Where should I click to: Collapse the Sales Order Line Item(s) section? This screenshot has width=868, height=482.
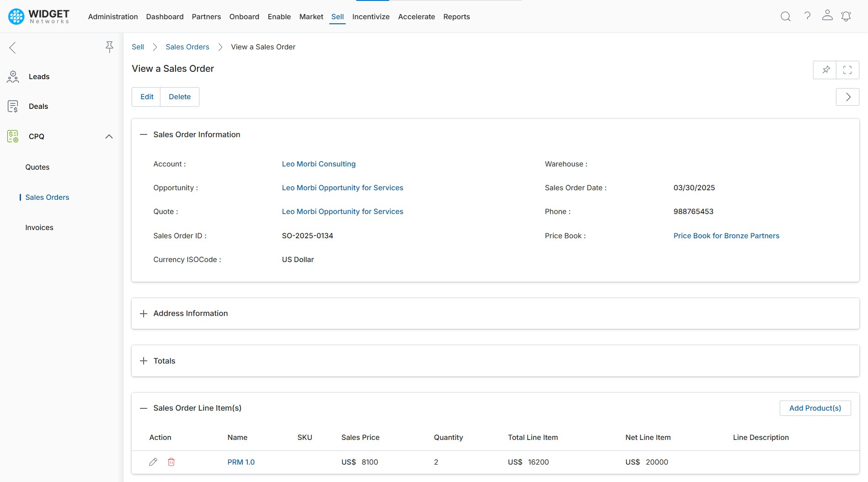(x=144, y=408)
